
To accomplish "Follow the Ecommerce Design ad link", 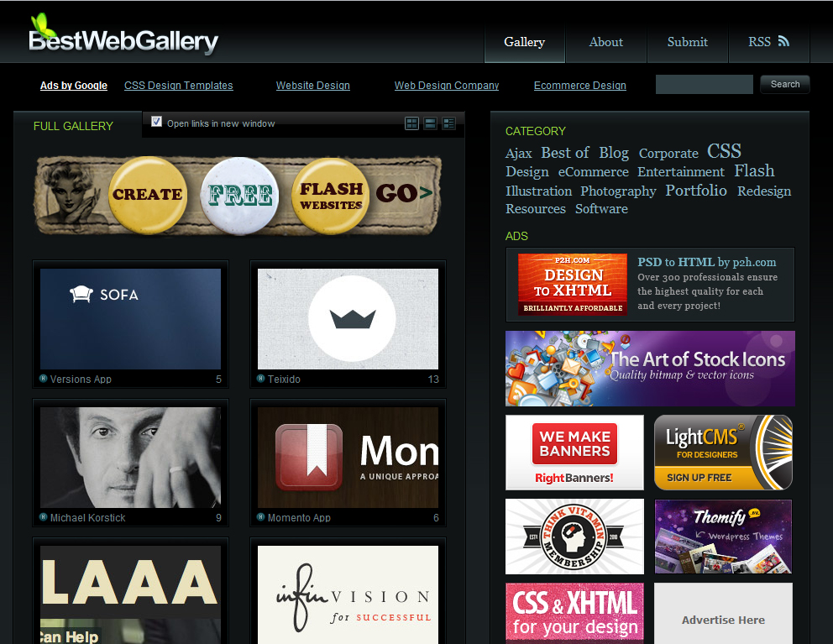I will (580, 86).
